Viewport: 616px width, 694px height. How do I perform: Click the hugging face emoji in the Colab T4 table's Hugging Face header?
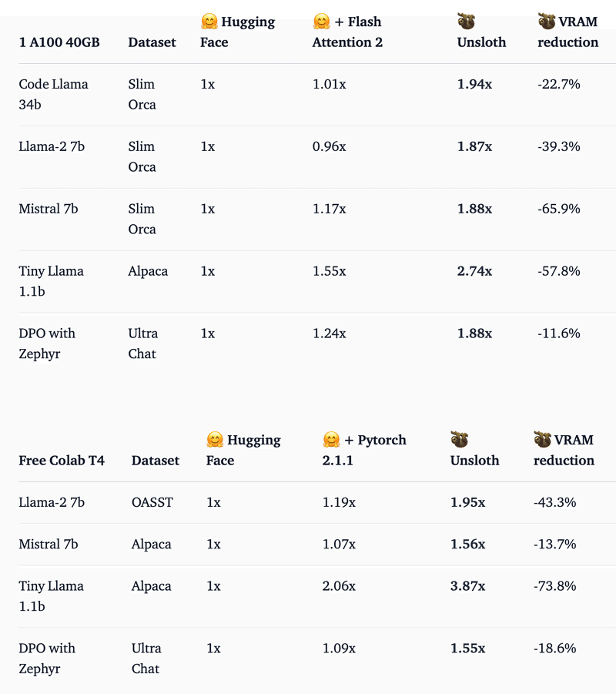[215, 440]
